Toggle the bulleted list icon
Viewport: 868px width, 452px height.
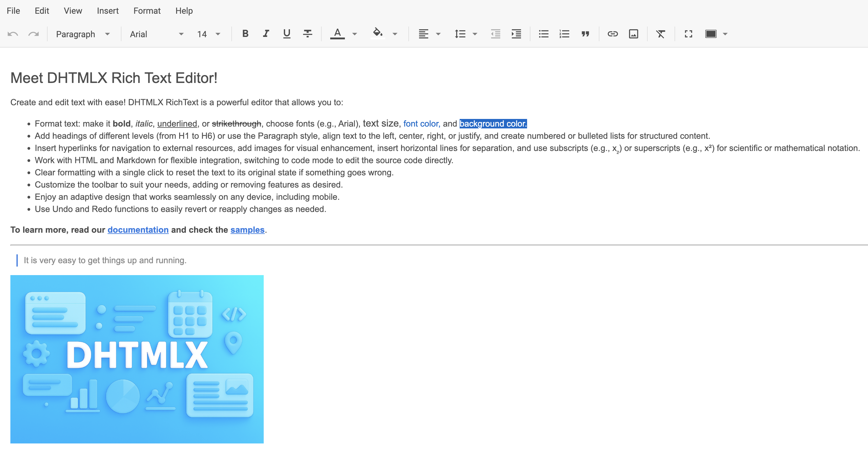[x=544, y=34]
